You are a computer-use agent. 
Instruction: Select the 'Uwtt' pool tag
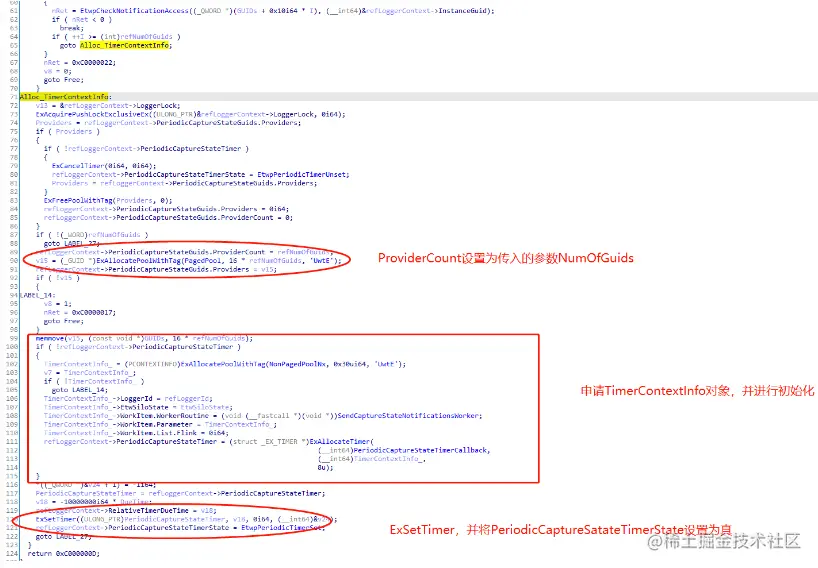coord(389,364)
